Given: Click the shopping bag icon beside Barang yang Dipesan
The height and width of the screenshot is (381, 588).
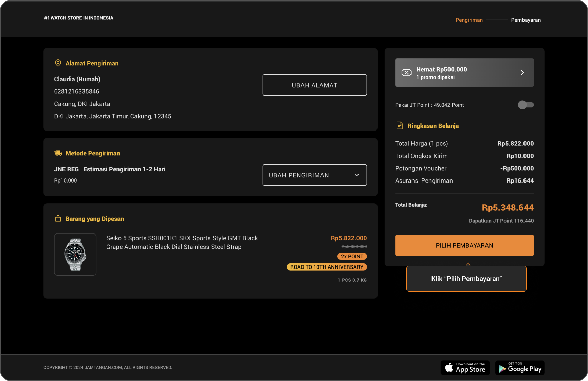Looking at the screenshot, I should pos(58,219).
